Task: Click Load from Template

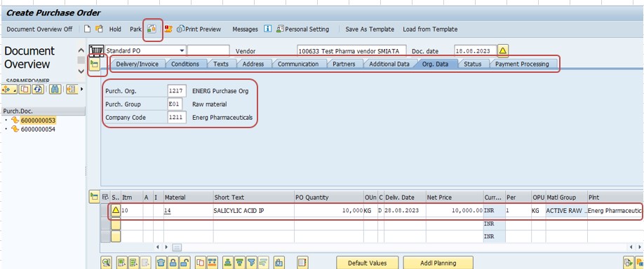Action: 430,29
